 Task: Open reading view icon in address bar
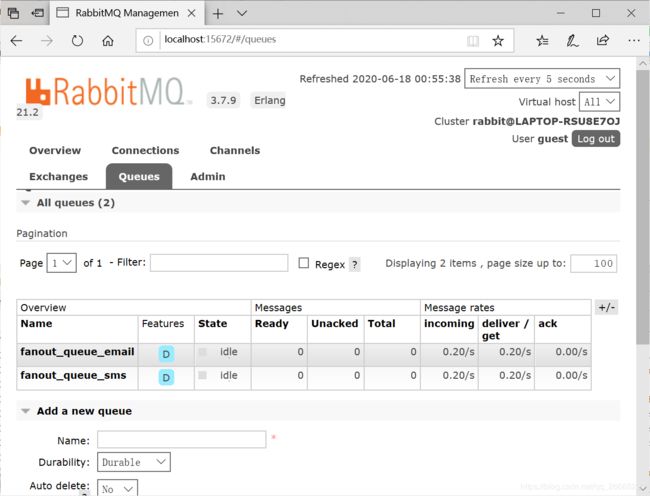point(473,41)
